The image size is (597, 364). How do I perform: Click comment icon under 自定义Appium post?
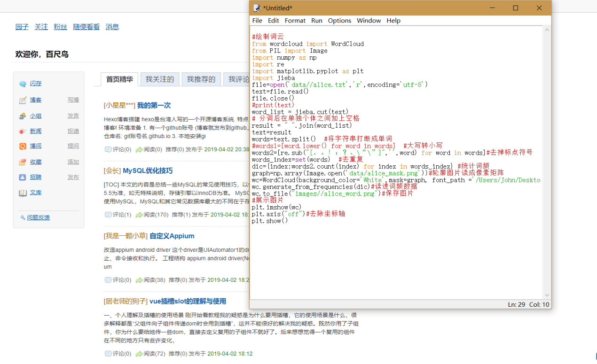108,280
